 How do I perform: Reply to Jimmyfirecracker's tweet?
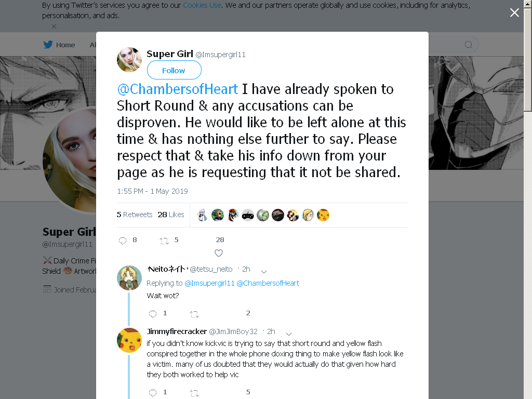click(153, 393)
